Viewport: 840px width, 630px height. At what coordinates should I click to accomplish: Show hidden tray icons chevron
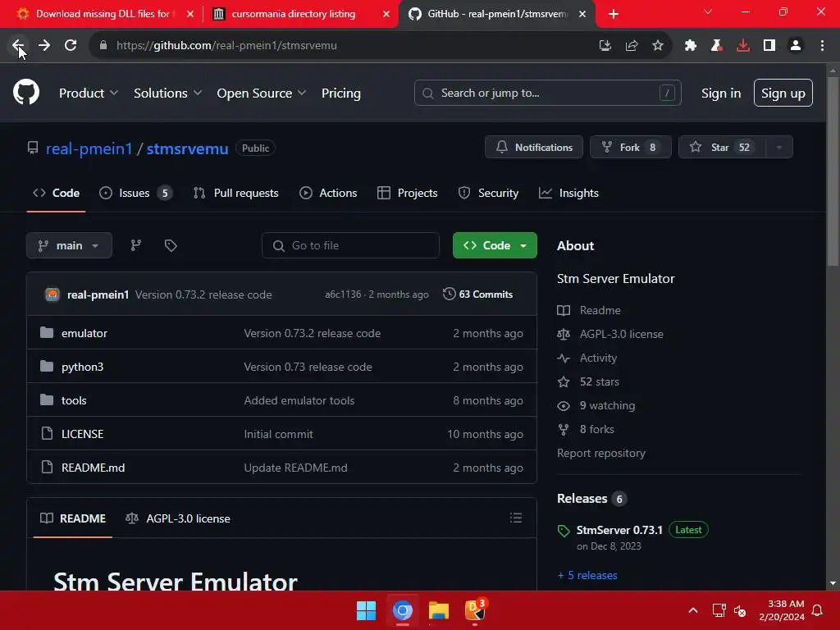pos(692,610)
